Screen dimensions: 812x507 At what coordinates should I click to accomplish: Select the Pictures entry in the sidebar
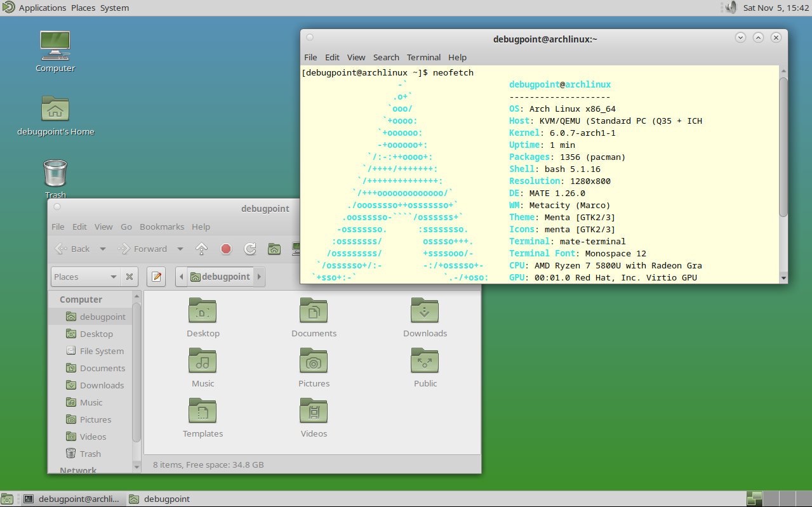tap(91, 419)
